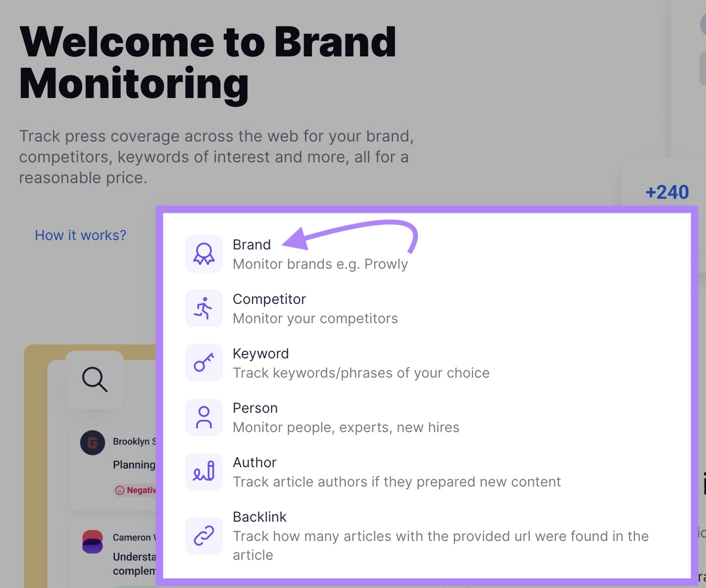706x588 pixels.
Task: Select the Keyword option label
Action: point(261,354)
